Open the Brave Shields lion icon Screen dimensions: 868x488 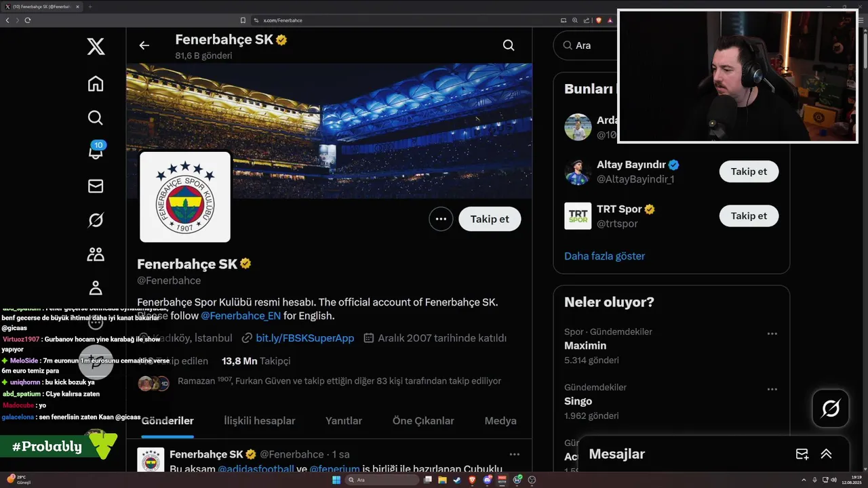599,20
